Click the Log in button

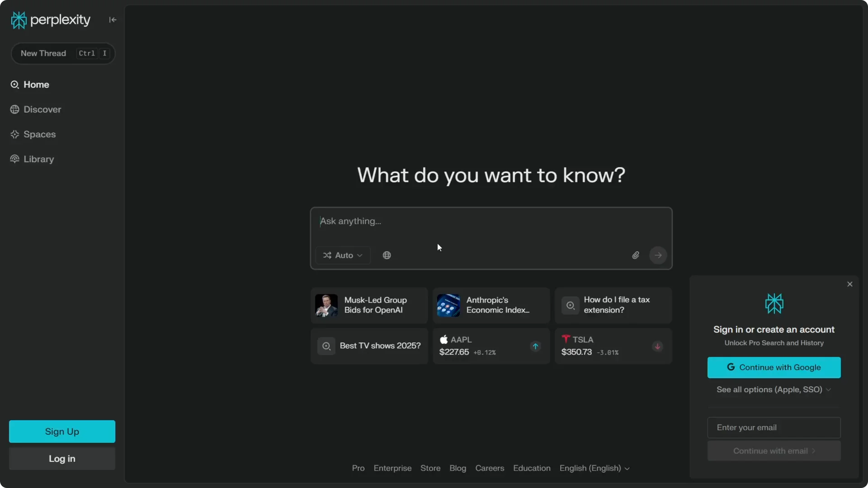(x=61, y=459)
